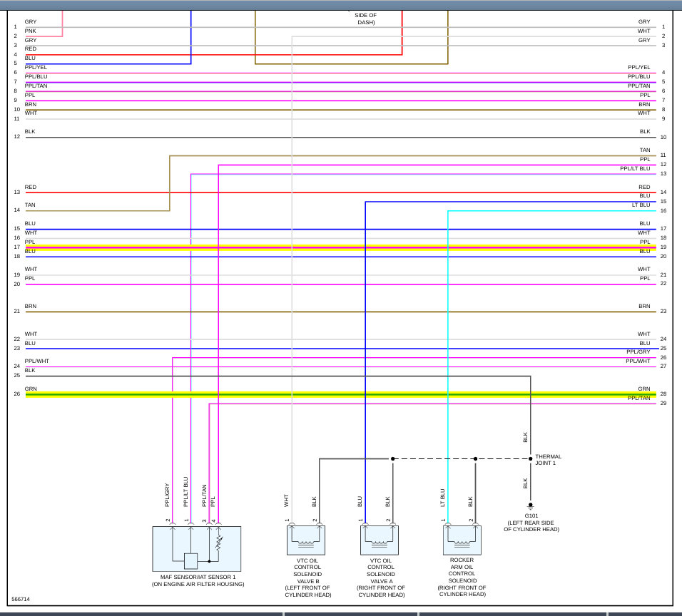Click the 'LT BLU' label at right pin 16
The width and height of the screenshot is (682, 616).
(x=641, y=205)
